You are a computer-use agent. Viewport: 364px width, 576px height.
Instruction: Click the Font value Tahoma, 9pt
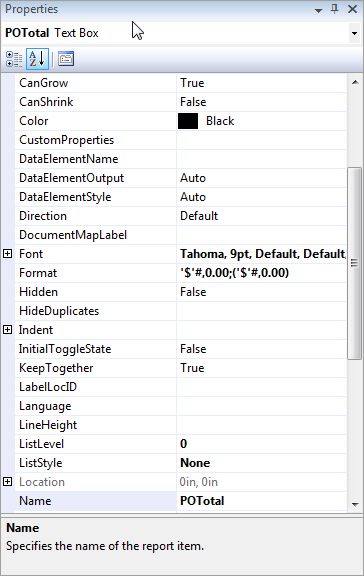262,254
